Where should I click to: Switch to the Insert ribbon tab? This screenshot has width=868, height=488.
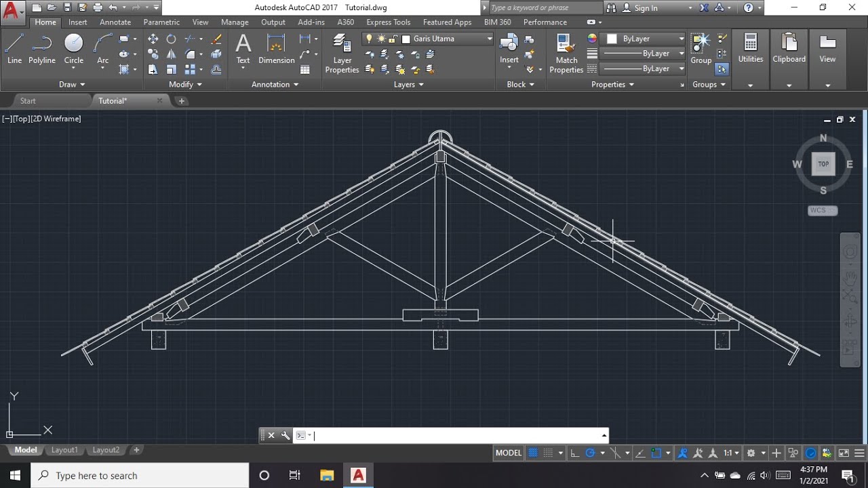pos(78,22)
